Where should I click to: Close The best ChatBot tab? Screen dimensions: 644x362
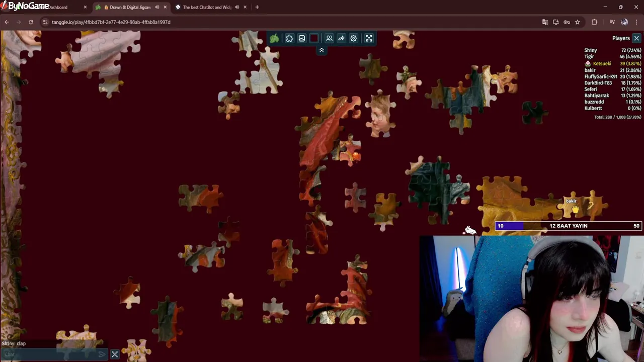pyautogui.click(x=245, y=7)
